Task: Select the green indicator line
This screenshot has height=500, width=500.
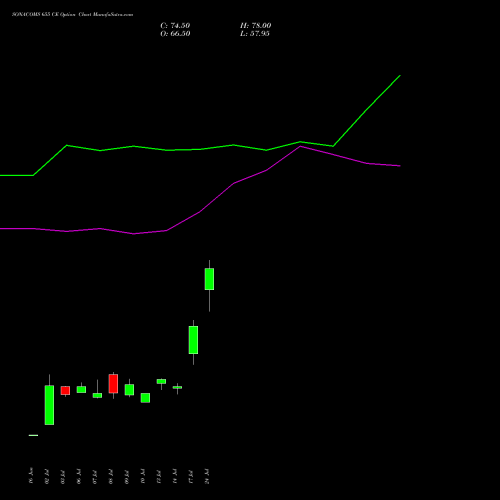Action: tap(200, 149)
